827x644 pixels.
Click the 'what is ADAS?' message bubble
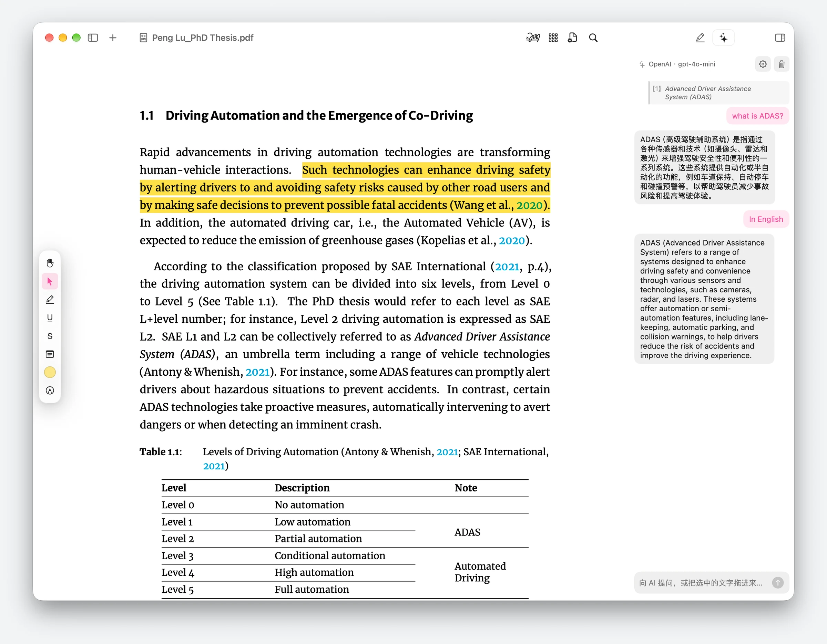[x=757, y=116]
